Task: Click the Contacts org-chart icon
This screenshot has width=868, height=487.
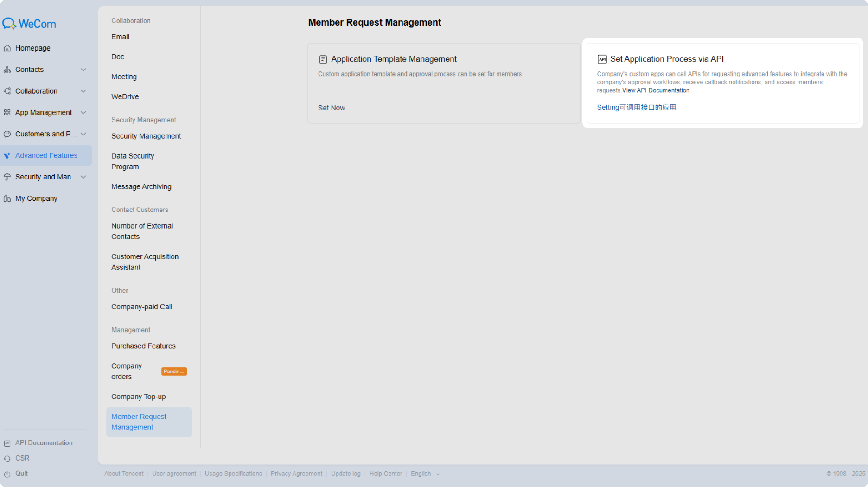Action: point(7,70)
